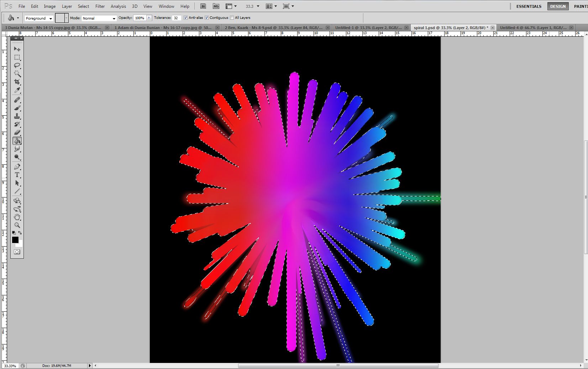Select the Dodge tool
This screenshot has height=369, width=588.
point(17,157)
